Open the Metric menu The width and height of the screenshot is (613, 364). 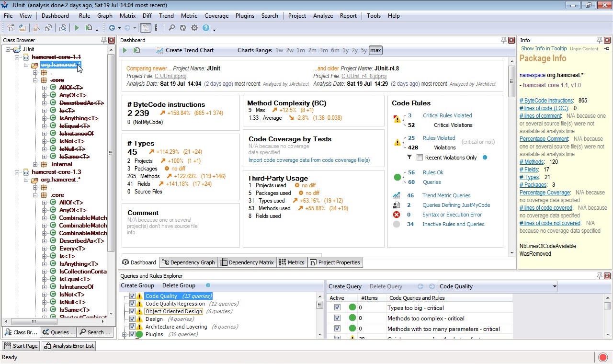(189, 16)
